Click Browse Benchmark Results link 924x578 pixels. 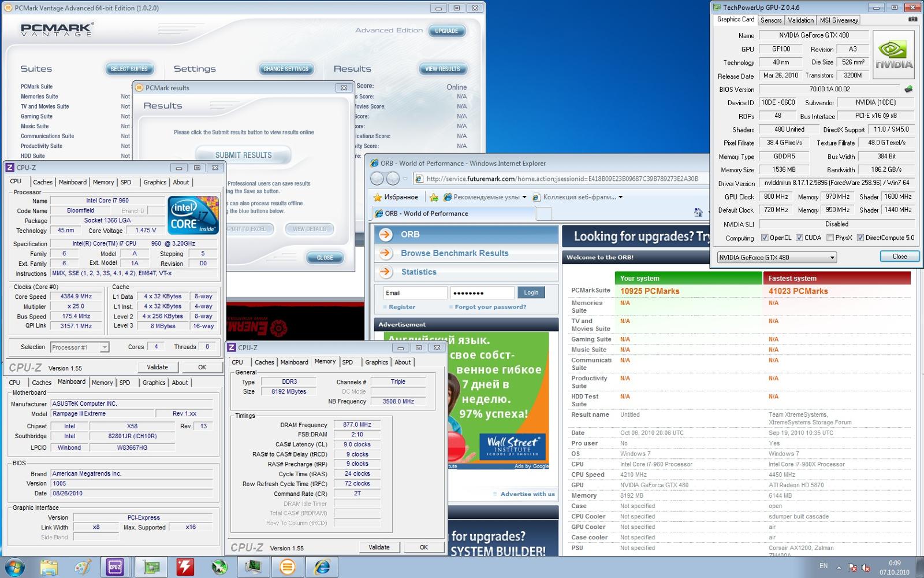coord(454,253)
